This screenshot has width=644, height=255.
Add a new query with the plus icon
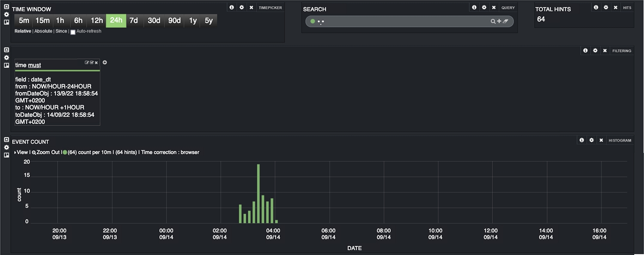point(499,21)
